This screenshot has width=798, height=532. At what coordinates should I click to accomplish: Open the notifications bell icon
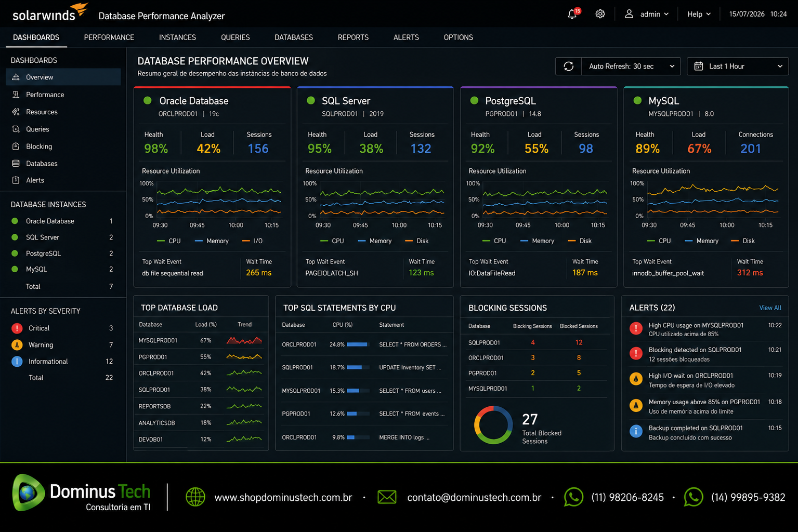point(572,14)
